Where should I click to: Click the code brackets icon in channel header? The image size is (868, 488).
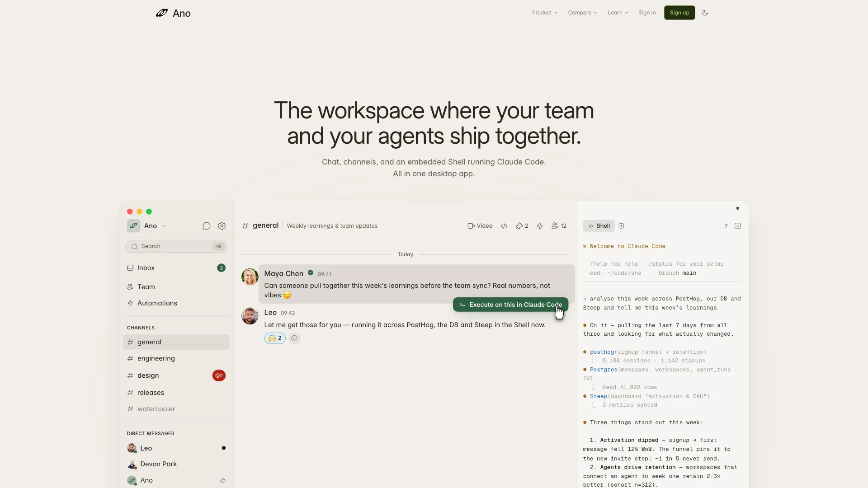[x=504, y=226]
